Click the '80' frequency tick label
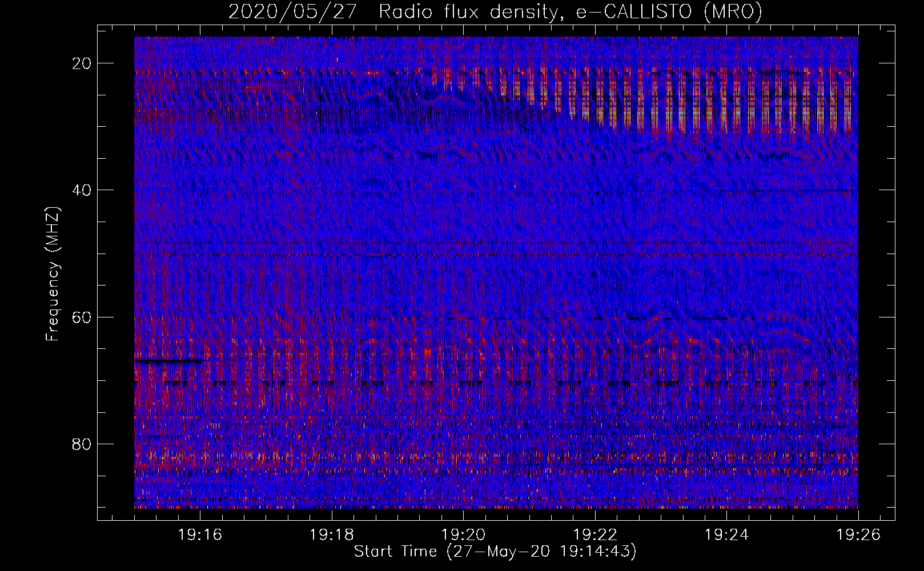 tap(82, 444)
